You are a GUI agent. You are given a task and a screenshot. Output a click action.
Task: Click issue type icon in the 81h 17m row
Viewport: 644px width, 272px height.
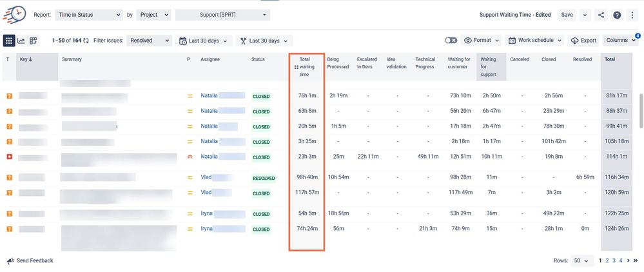click(9, 96)
